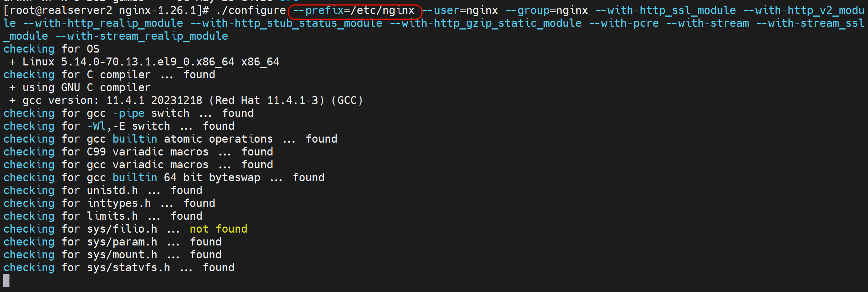Click the red-circled --prefix=/etc/nginx option
The height and width of the screenshot is (292, 868).
pos(354,11)
